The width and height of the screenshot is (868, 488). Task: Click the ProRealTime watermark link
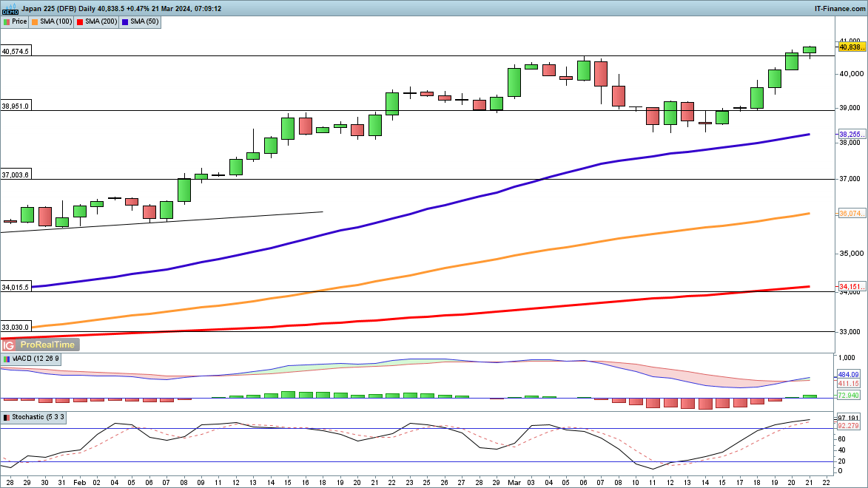(47, 345)
